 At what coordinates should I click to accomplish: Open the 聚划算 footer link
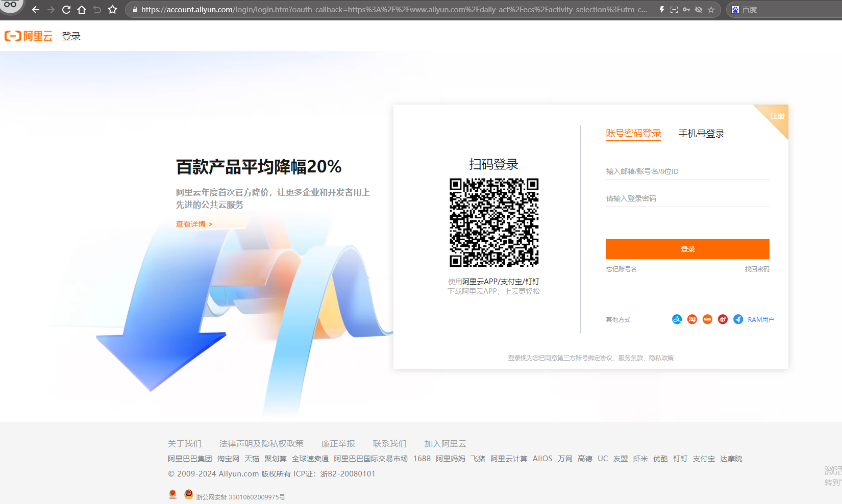point(275,459)
